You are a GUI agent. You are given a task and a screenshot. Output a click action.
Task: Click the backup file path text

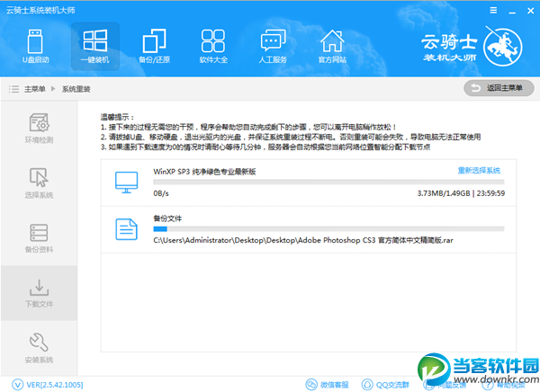point(303,240)
